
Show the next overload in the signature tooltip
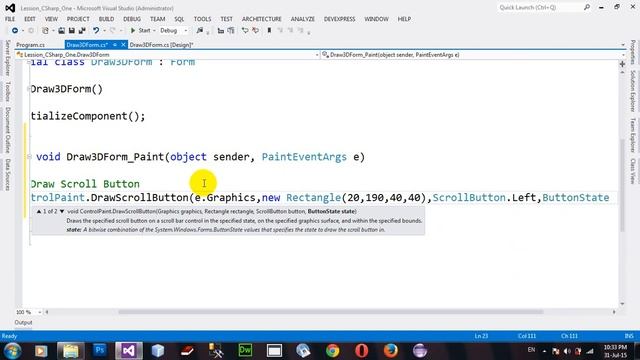click(62, 211)
